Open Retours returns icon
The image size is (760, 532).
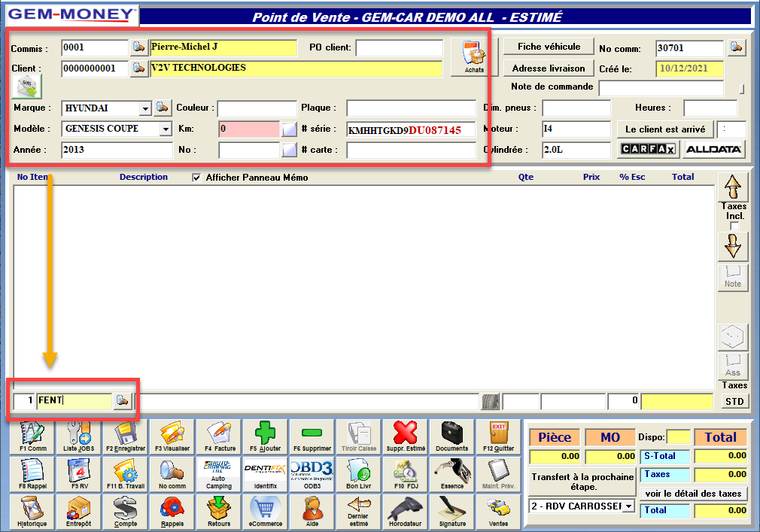point(219,512)
